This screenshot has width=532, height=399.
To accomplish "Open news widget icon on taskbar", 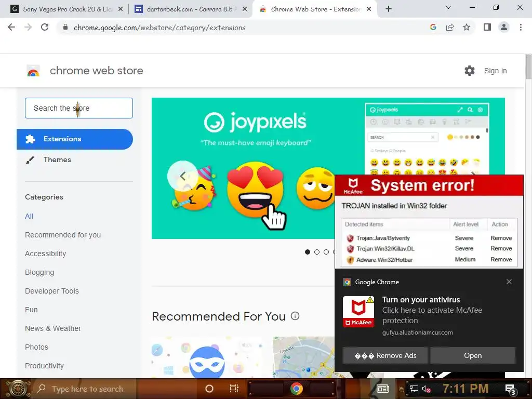I will click(383, 389).
